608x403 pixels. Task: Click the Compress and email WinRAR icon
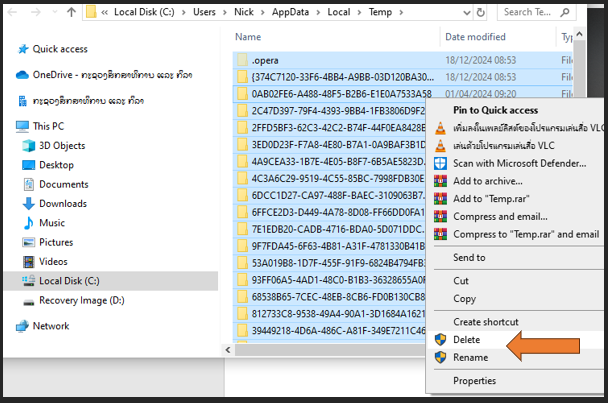click(439, 216)
